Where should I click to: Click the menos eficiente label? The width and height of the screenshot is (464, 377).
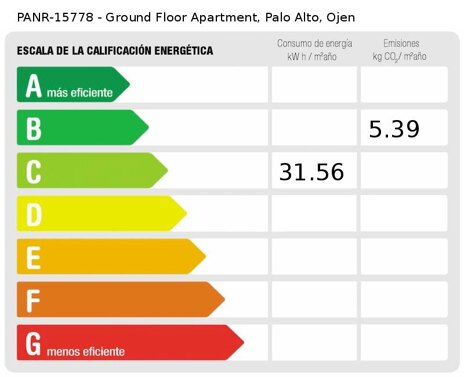point(86,351)
